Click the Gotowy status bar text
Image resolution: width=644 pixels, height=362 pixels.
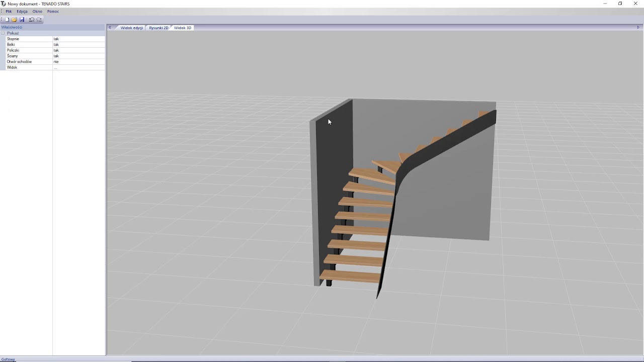8,359
